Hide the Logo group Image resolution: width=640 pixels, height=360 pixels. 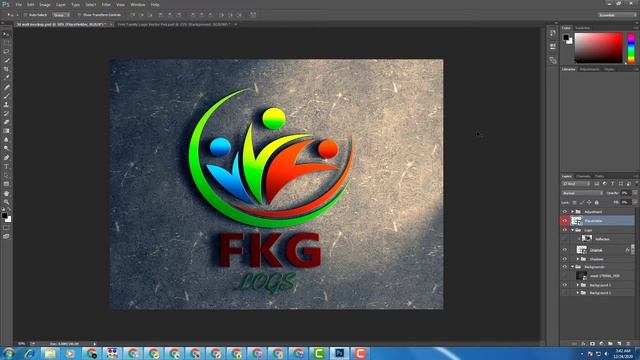click(565, 230)
